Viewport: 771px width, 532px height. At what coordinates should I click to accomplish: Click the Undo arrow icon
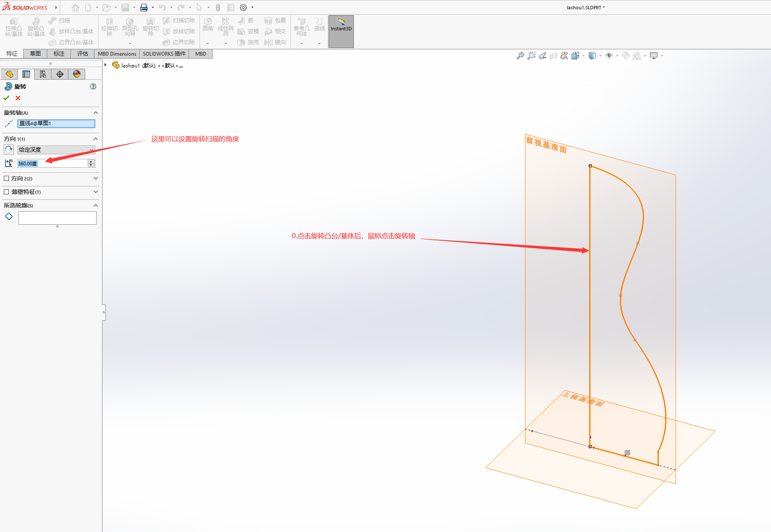(162, 8)
